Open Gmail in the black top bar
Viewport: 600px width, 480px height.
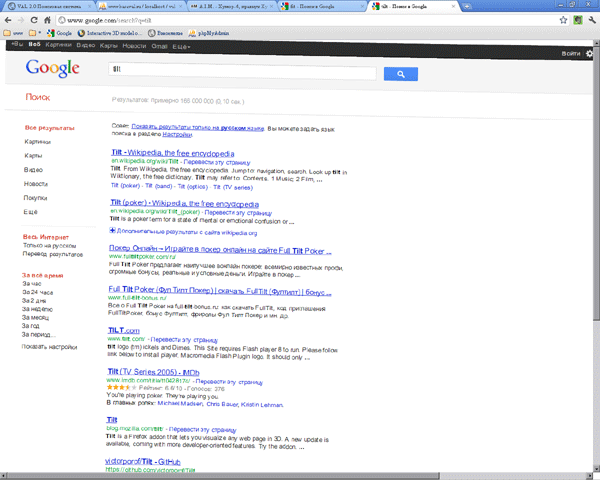tap(159, 46)
